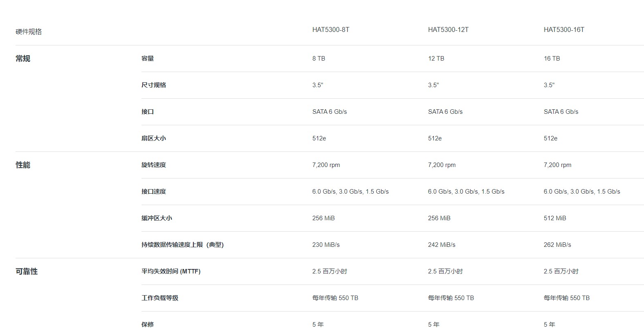Click the 16 TB capacity value
Viewport: 644px width, 332px height.
[x=552, y=59]
